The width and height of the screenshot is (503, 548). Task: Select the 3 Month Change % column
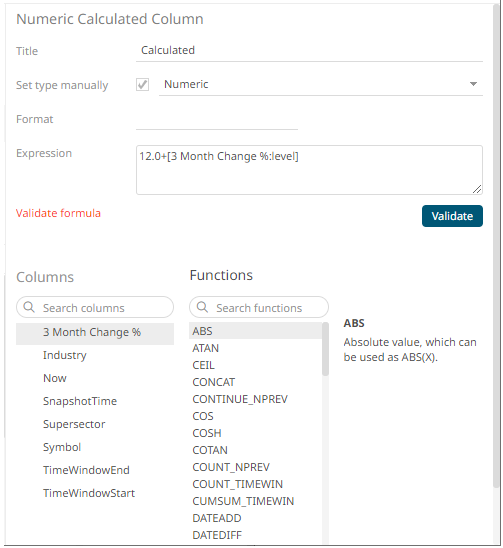click(x=95, y=332)
